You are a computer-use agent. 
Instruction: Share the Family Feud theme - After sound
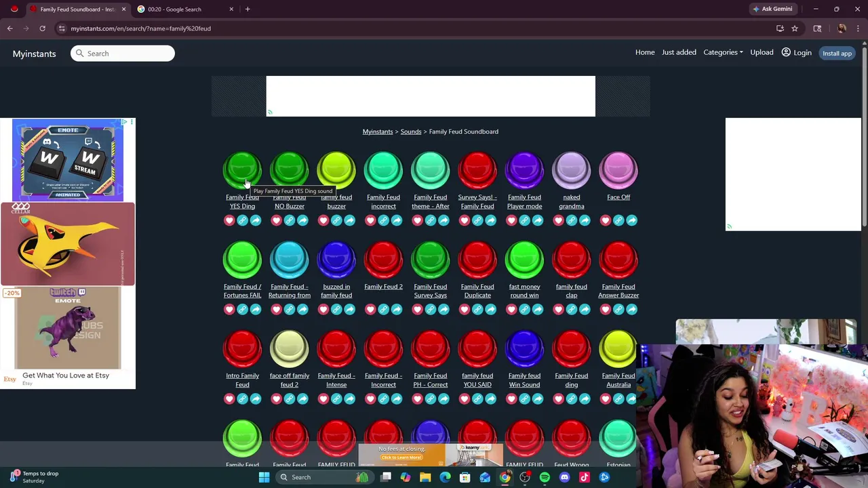click(x=443, y=220)
